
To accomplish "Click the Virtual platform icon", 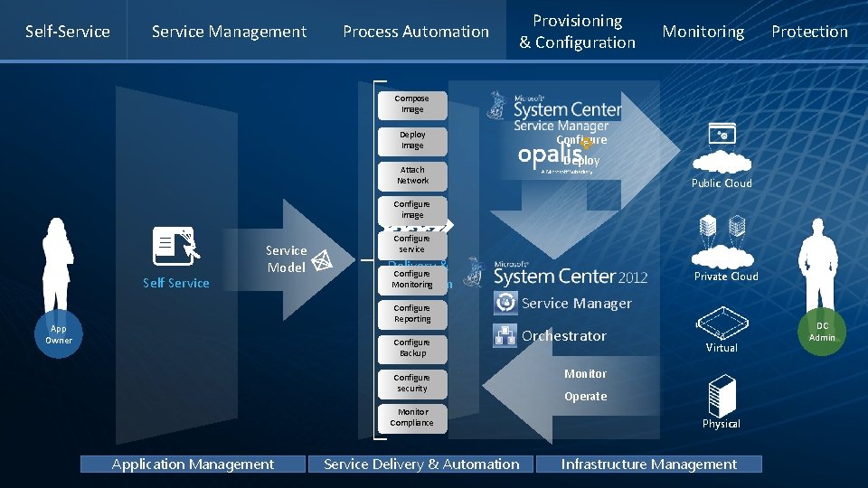I will click(x=722, y=324).
